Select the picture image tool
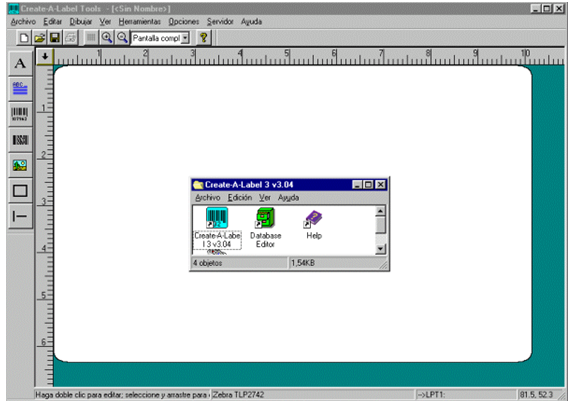Viewport: 572px width, 406px height. point(20,165)
